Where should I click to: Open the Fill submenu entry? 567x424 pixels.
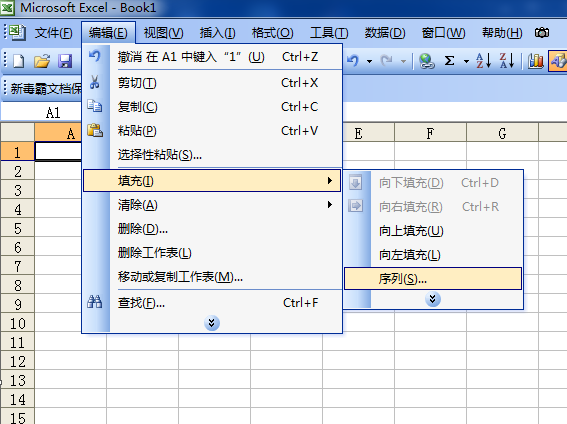tap(212, 180)
